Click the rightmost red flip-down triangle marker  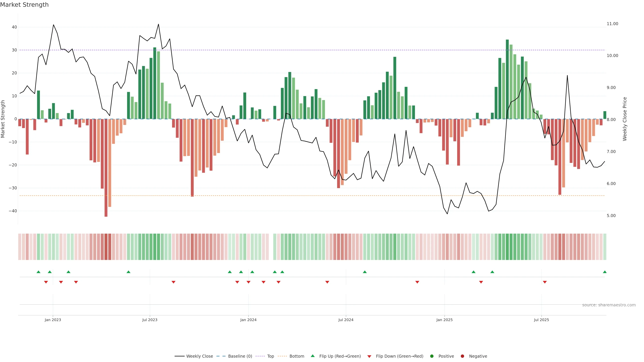click(x=545, y=282)
